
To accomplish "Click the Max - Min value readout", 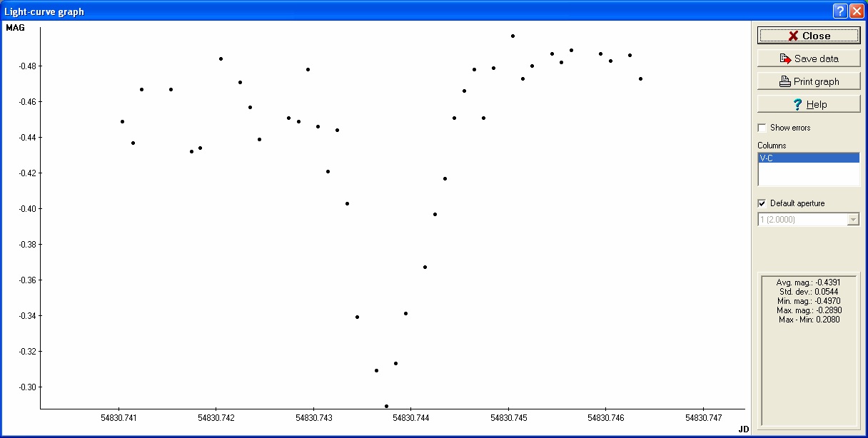I will (x=808, y=320).
